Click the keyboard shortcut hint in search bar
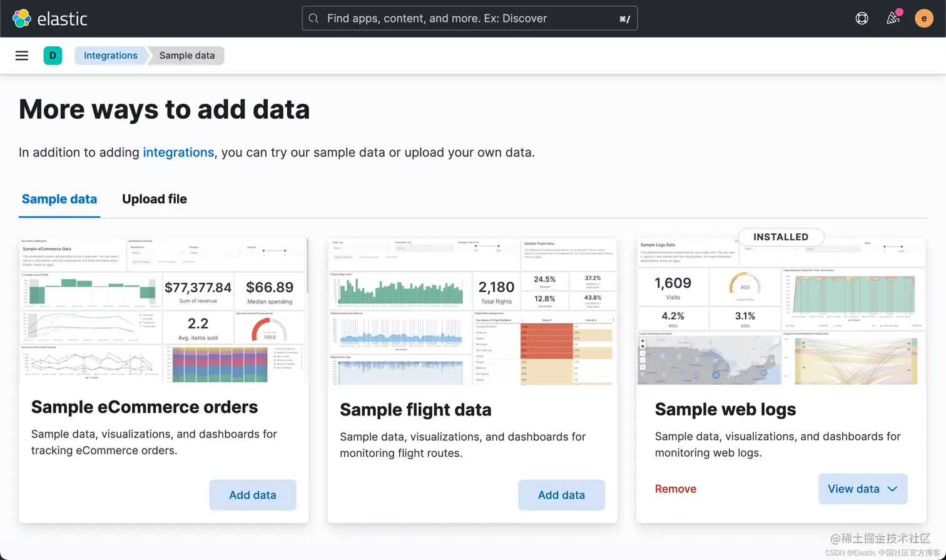This screenshot has width=946, height=560. (x=624, y=19)
